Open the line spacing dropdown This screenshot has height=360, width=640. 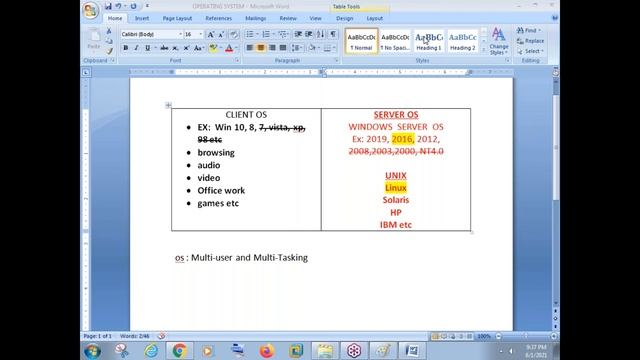point(297,48)
